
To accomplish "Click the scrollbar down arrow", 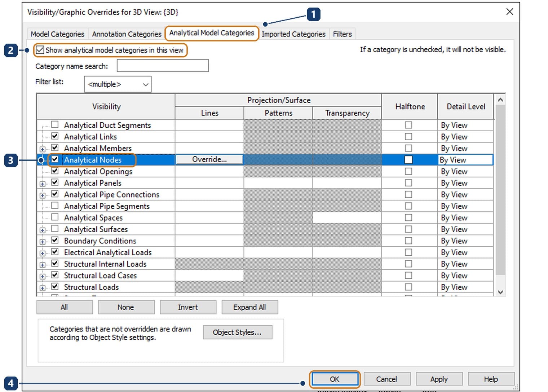I will [500, 292].
